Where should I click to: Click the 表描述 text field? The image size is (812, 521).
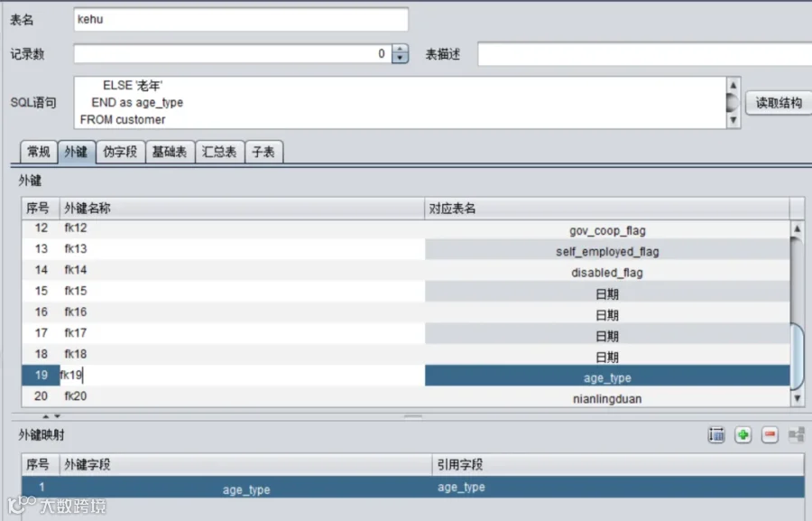[x=644, y=54]
